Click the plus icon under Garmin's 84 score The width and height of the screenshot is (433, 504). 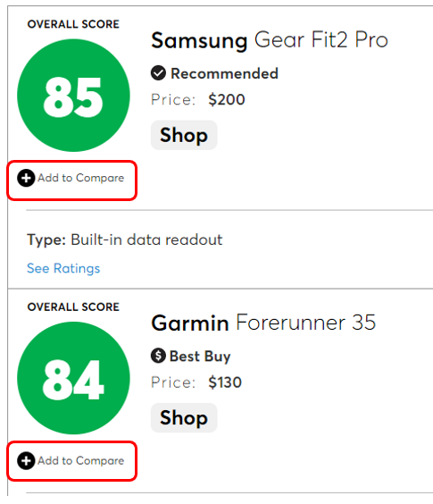click(x=26, y=460)
